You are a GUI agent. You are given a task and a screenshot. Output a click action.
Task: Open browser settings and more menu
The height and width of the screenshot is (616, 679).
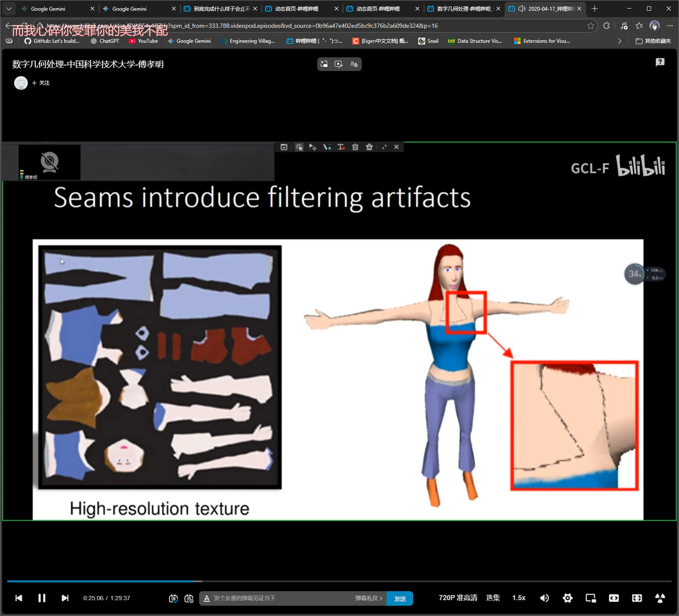click(670, 26)
